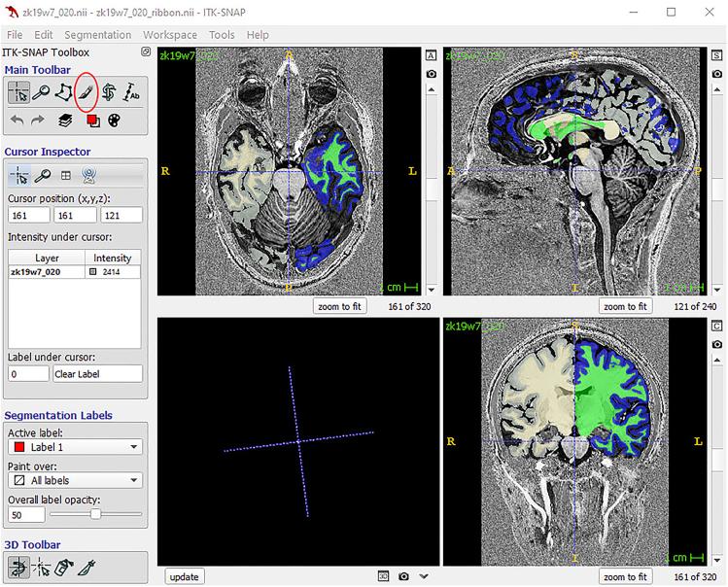Click the Clear Label button
Image resolution: width=728 pixels, height=587 pixels.
(x=97, y=374)
